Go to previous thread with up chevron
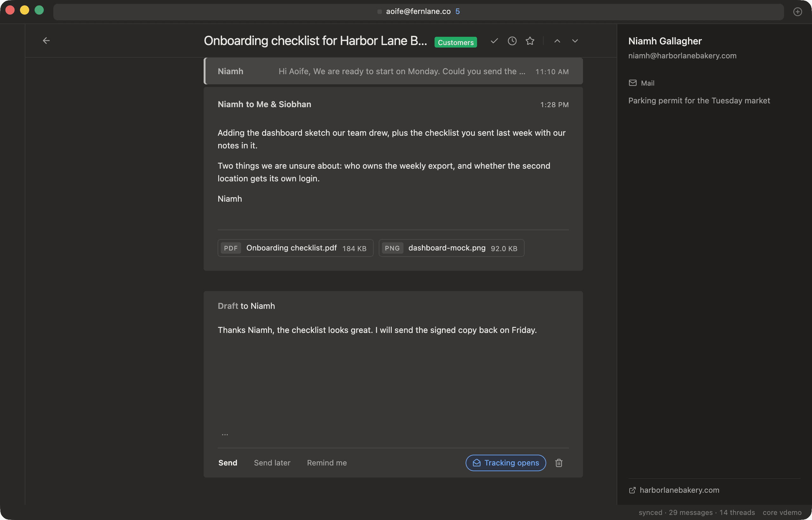The width and height of the screenshot is (812, 520). pyautogui.click(x=557, y=41)
